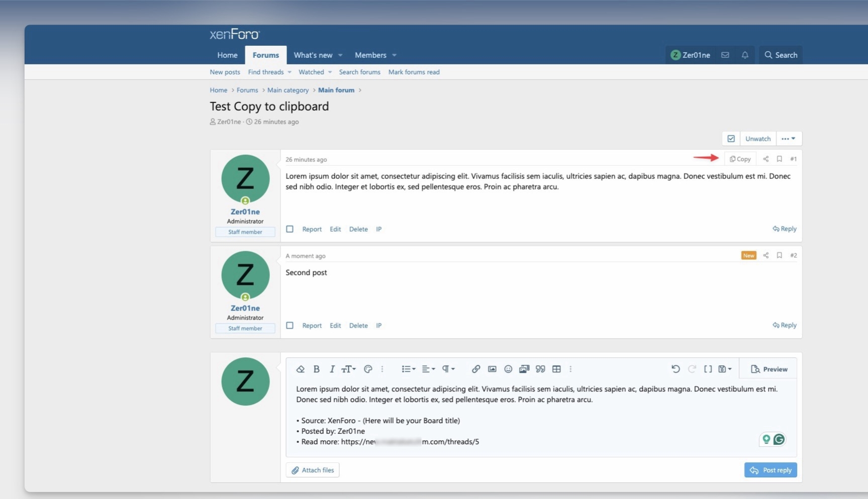Open the insert link tool
The image size is (868, 499).
click(475, 369)
